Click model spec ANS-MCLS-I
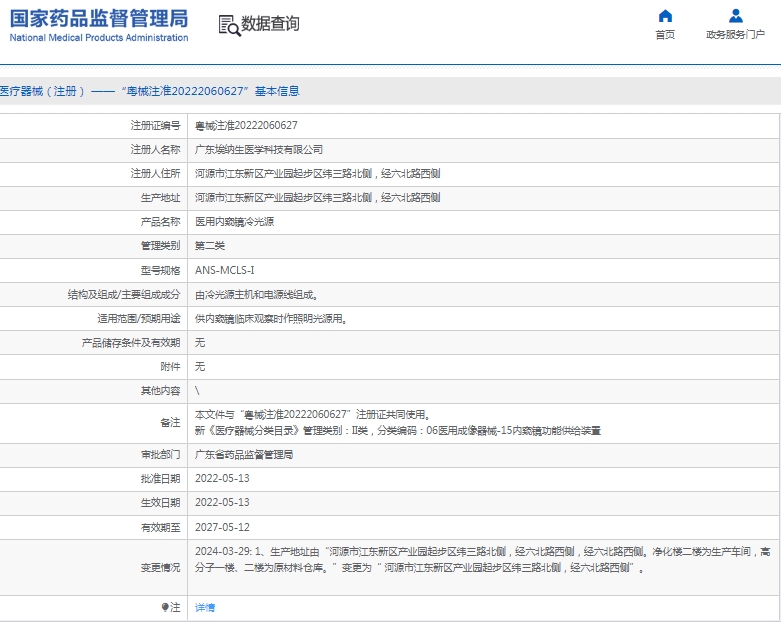781x628 pixels. [x=224, y=270]
